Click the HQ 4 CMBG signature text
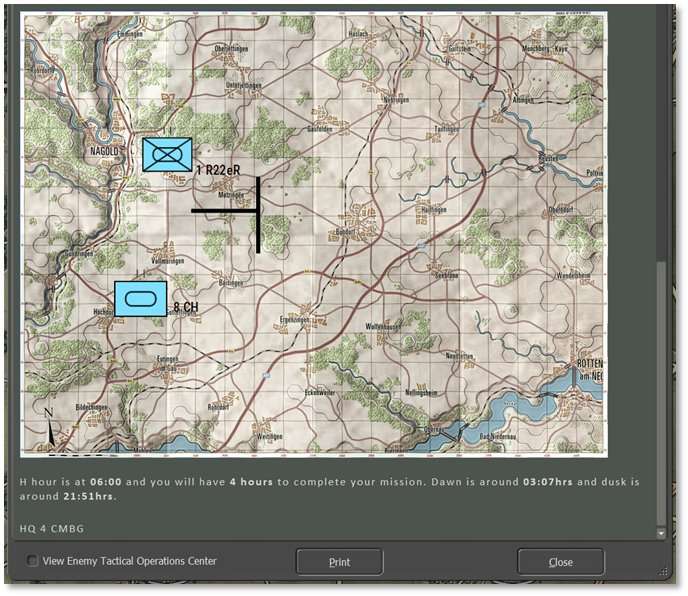Screen dimensions: 688x596 point(47,527)
